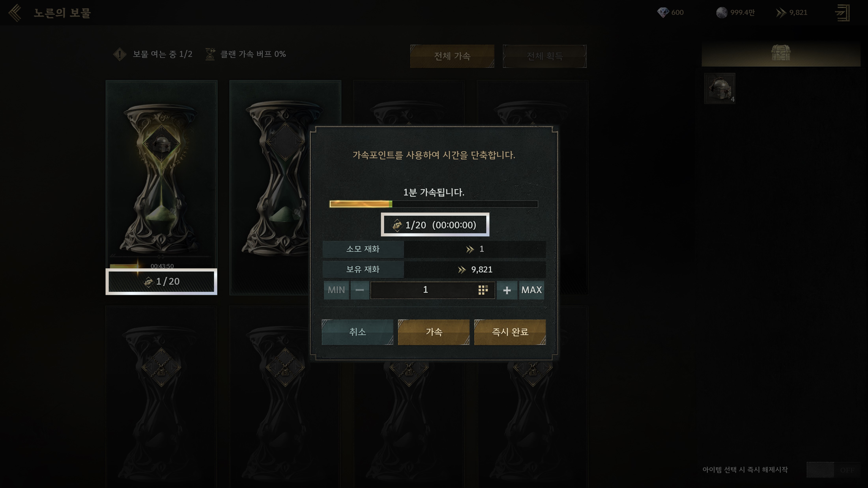Click the acceleration progress bar
This screenshot has height=488, width=868.
[x=434, y=204]
